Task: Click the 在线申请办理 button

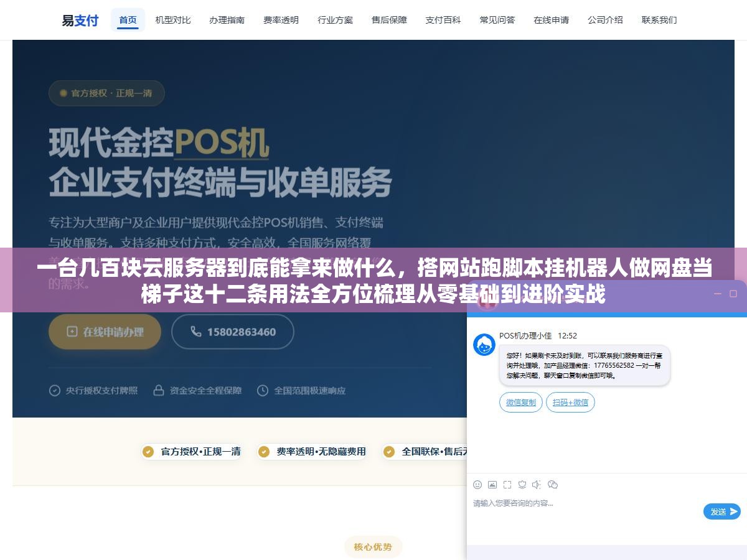Action: coord(105,332)
